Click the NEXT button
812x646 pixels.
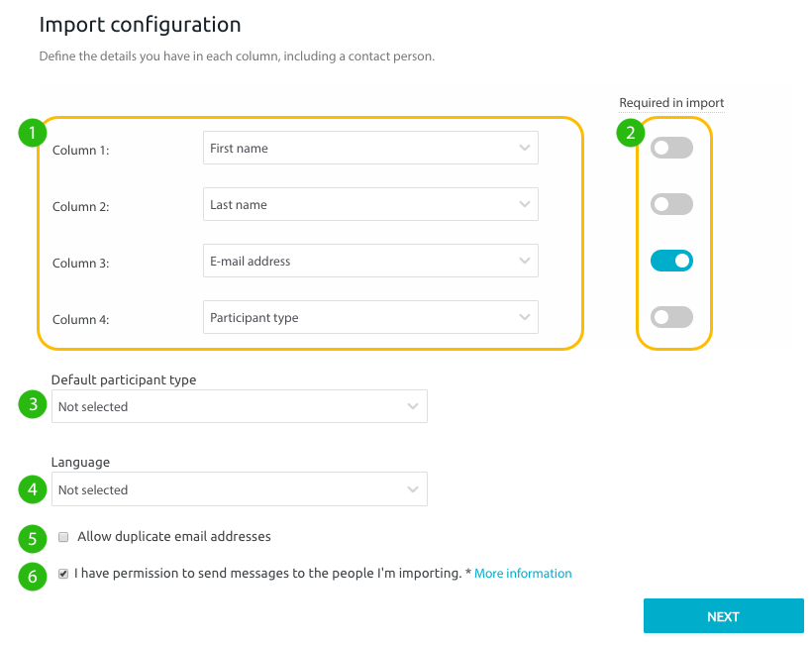pyautogui.click(x=723, y=615)
